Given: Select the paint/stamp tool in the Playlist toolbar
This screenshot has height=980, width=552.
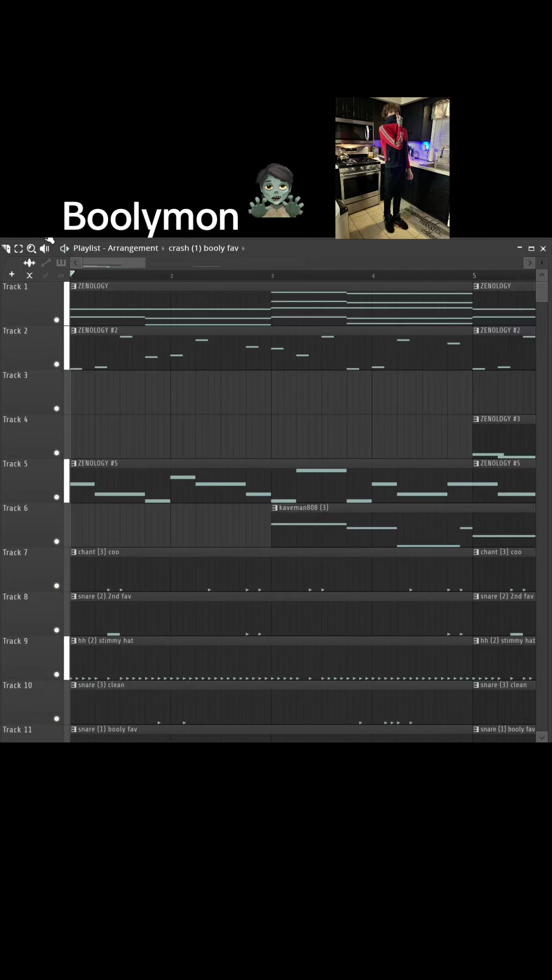Looking at the screenshot, I should pyautogui.click(x=6, y=249).
